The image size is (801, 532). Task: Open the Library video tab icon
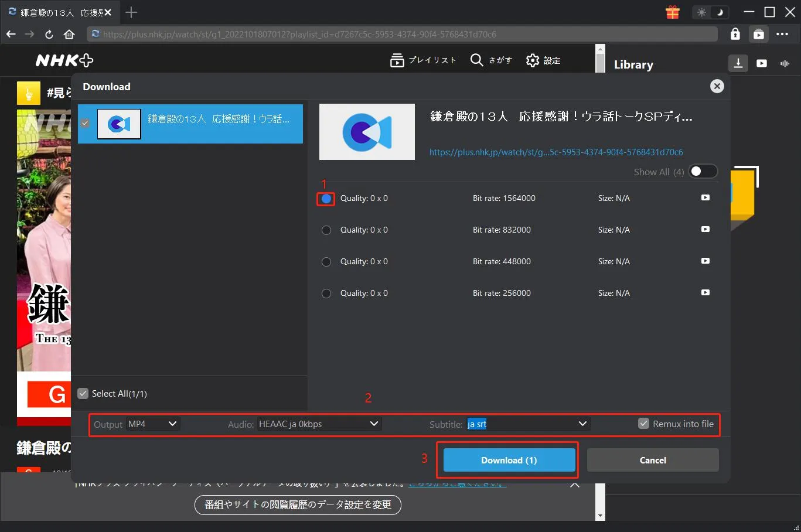click(x=762, y=63)
